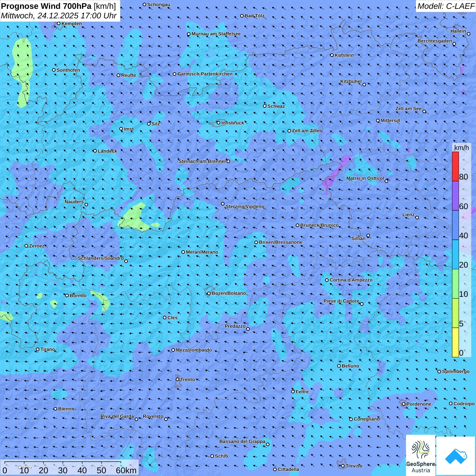The image size is (476, 476).
Task: Select the Sterzing/Vipiteno label
Action: point(245,206)
